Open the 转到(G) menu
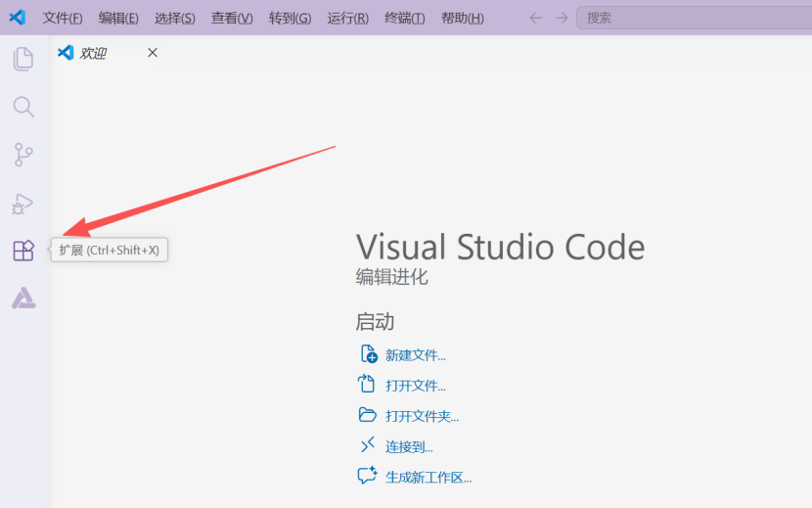The width and height of the screenshot is (812, 508). 290,19
